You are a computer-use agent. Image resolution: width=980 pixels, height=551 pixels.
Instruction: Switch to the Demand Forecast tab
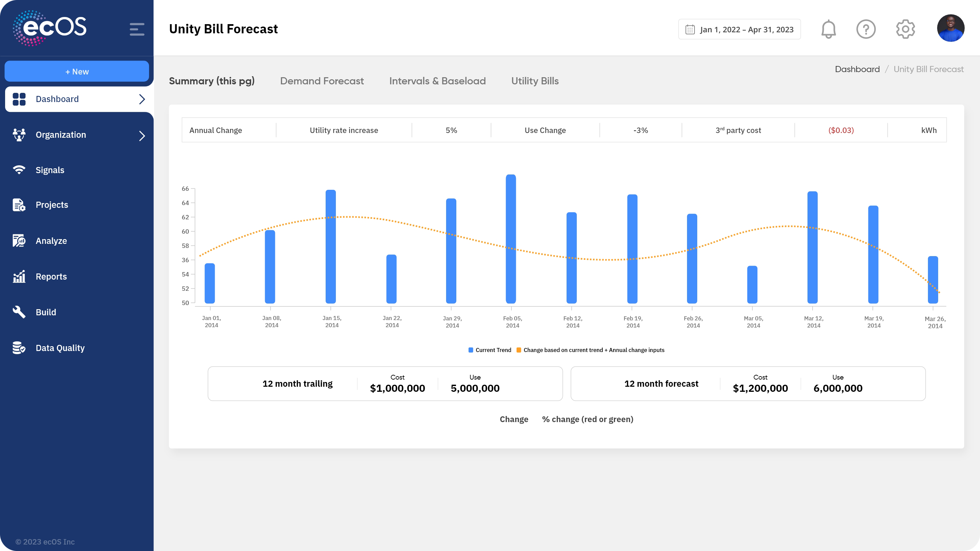(322, 81)
